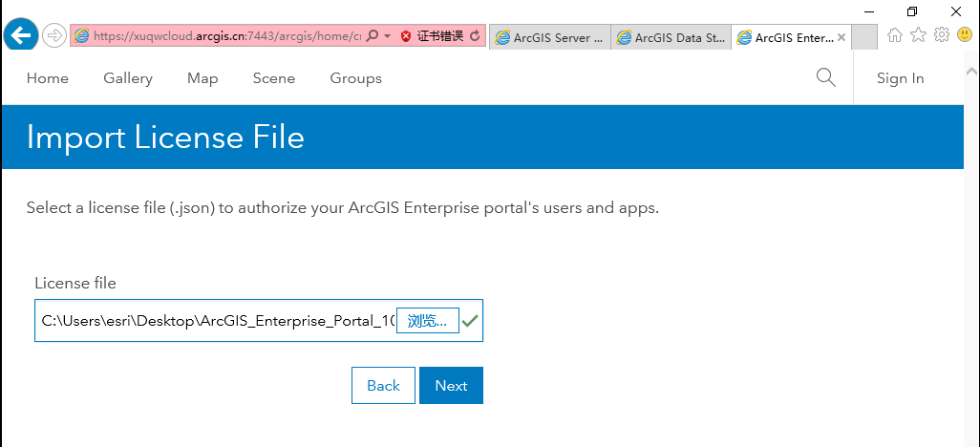Click the portal search magnifier icon
The image size is (980, 447).
click(825, 77)
